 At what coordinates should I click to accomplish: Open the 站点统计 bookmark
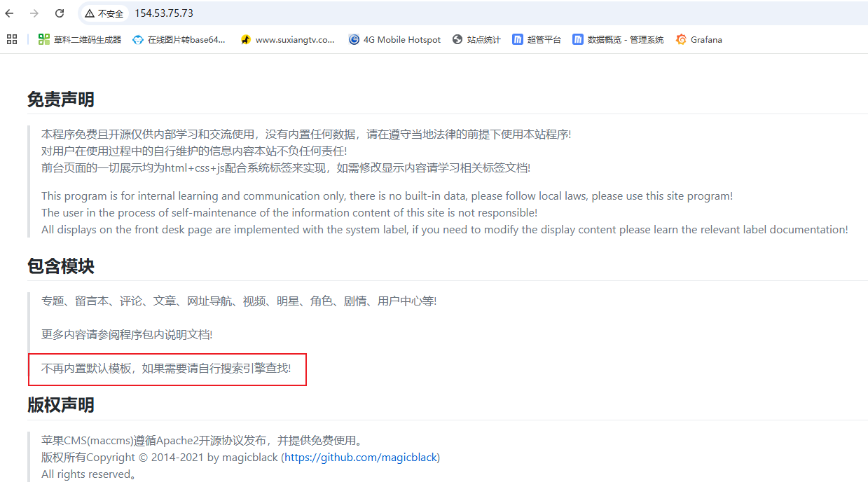click(x=476, y=40)
